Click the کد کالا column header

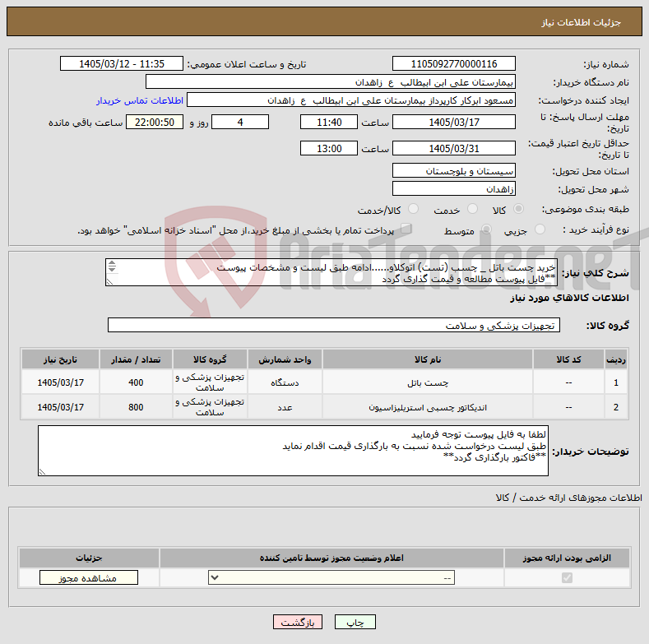(x=568, y=359)
